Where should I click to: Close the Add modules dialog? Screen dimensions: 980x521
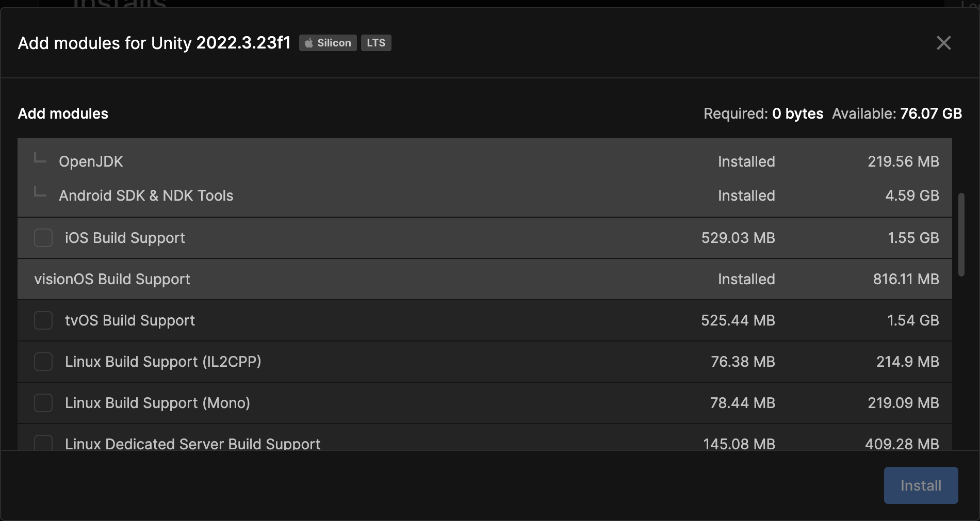tap(943, 43)
